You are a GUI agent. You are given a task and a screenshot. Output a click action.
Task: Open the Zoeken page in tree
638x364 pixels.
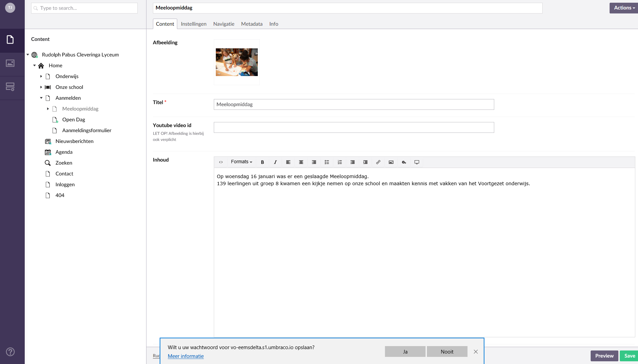pyautogui.click(x=64, y=163)
